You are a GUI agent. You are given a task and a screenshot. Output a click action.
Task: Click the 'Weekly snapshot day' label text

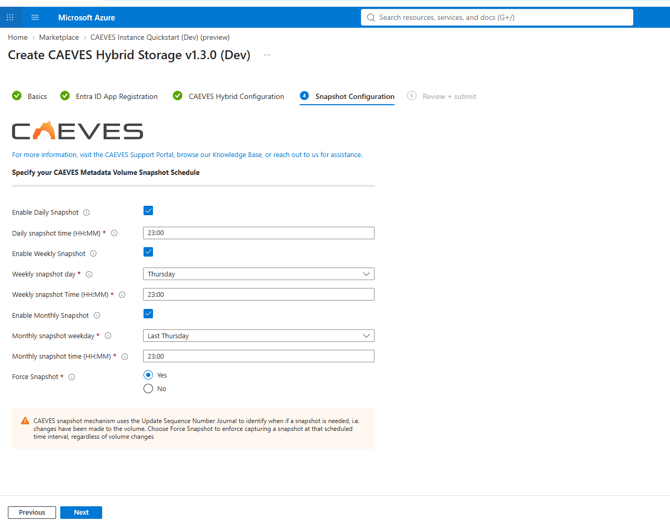coord(44,274)
